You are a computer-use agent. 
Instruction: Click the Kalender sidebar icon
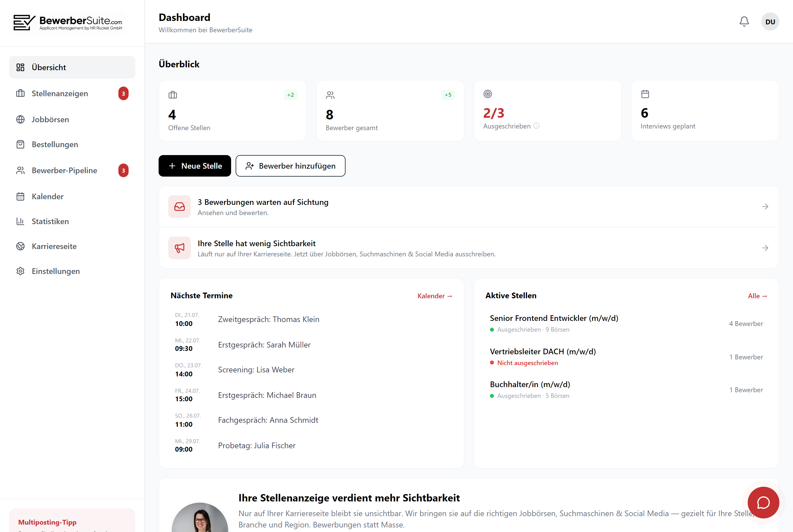[20, 196]
